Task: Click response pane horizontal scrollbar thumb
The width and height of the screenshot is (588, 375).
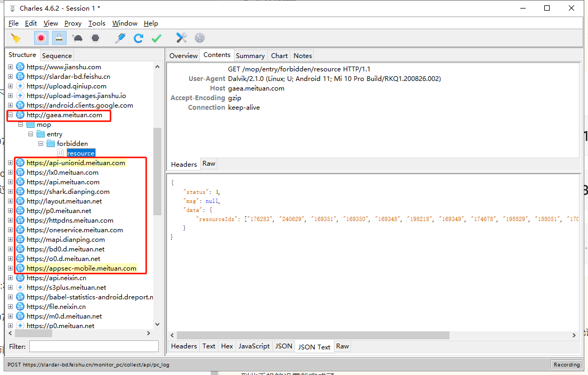Action: point(313,335)
